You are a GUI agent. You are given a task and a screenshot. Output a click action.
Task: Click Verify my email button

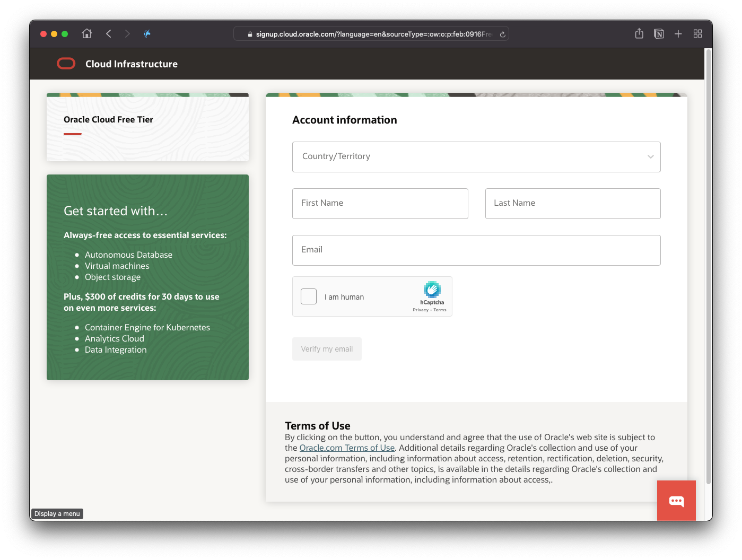point(327,349)
